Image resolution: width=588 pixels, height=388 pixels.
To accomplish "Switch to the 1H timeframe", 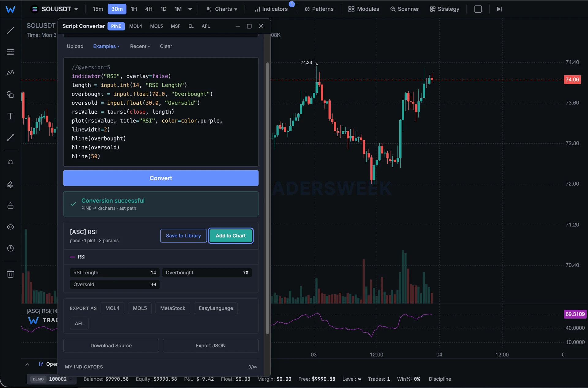I will tap(134, 9).
